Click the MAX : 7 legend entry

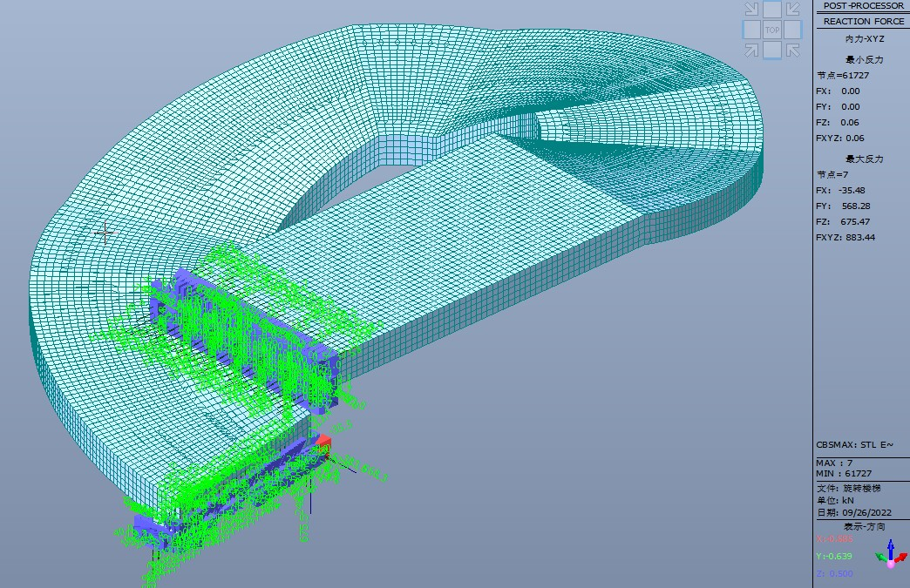pos(834,463)
